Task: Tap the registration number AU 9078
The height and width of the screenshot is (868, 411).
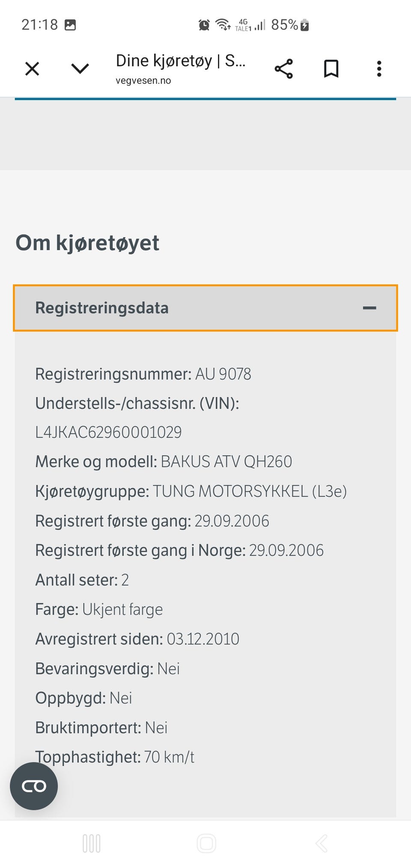Action: click(223, 374)
